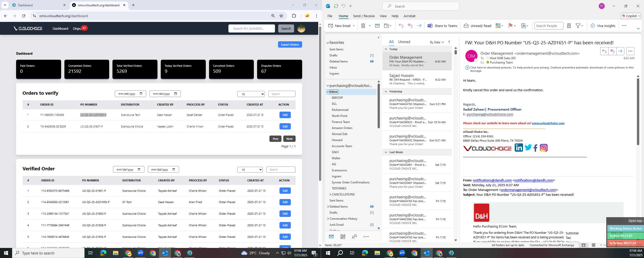This screenshot has height=258, width=644.
Task: Expand the CANCELLATIONS folder
Action: (330, 195)
